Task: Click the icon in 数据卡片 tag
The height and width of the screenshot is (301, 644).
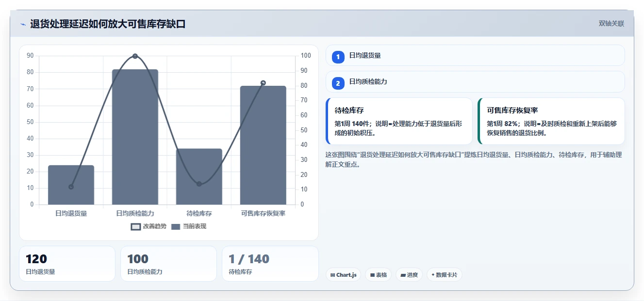Action: [x=433, y=275]
